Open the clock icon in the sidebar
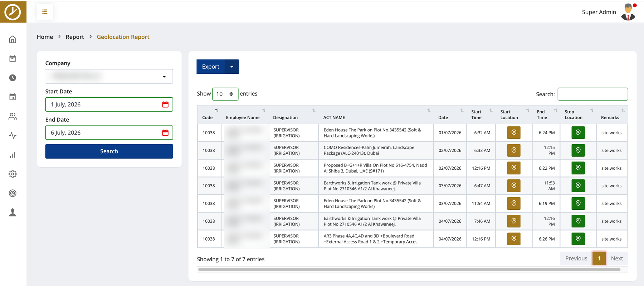 13,78
